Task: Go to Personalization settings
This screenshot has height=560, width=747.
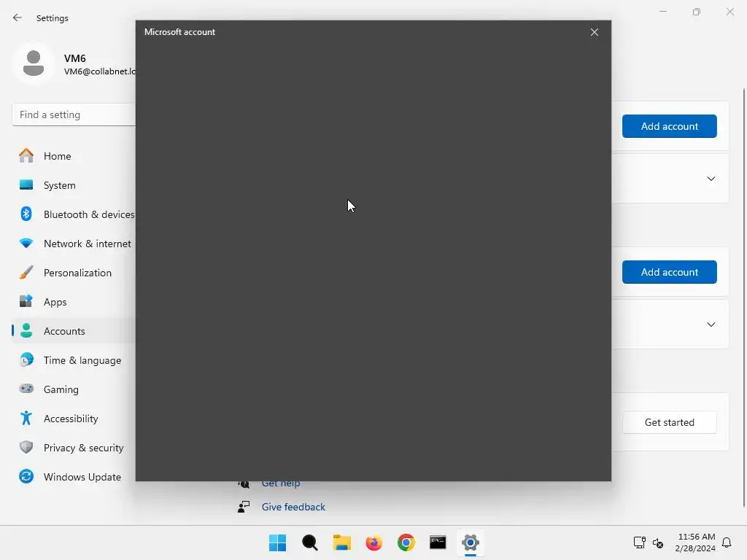Action: (74, 273)
